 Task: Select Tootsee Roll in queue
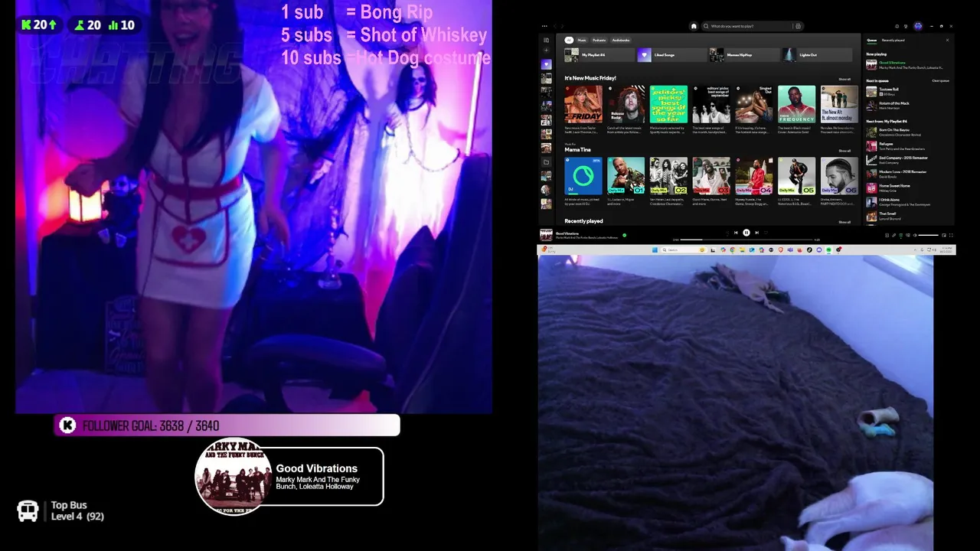pyautogui.click(x=908, y=91)
